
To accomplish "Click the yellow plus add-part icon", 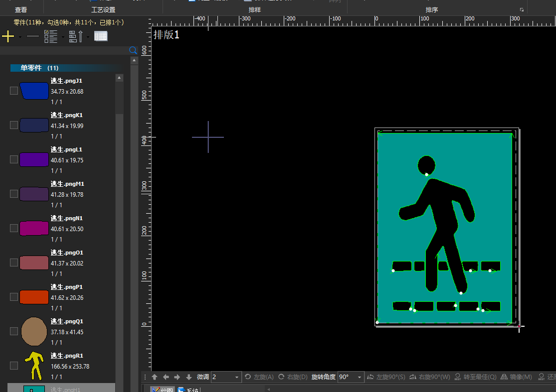I will [8, 36].
